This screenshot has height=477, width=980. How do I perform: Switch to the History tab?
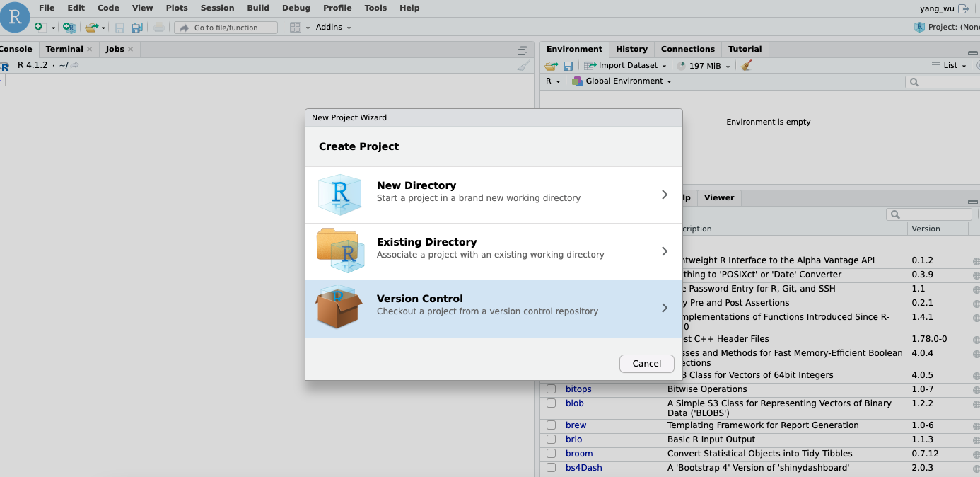pos(631,49)
